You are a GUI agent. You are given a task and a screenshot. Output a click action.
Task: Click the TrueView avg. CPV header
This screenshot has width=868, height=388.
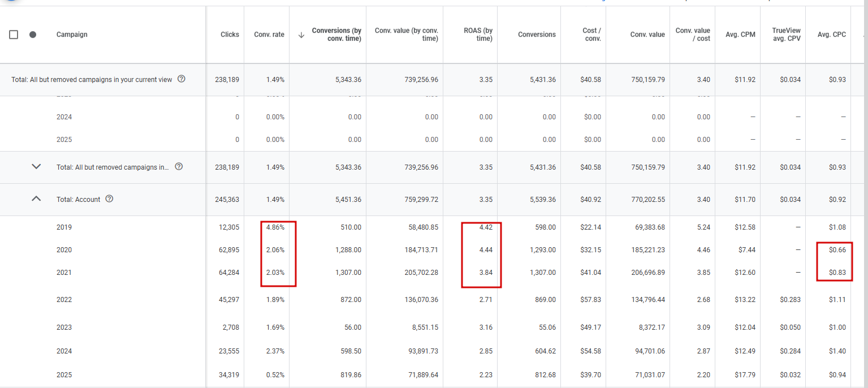787,35
